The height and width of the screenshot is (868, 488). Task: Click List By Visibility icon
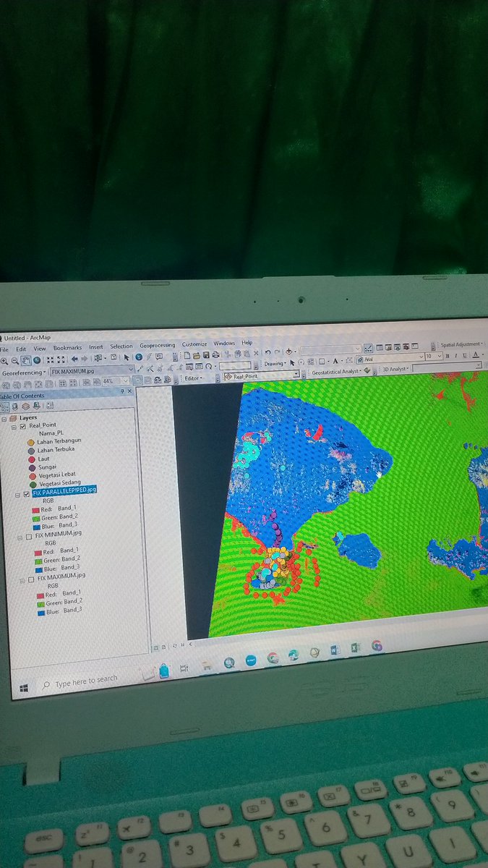26,407
